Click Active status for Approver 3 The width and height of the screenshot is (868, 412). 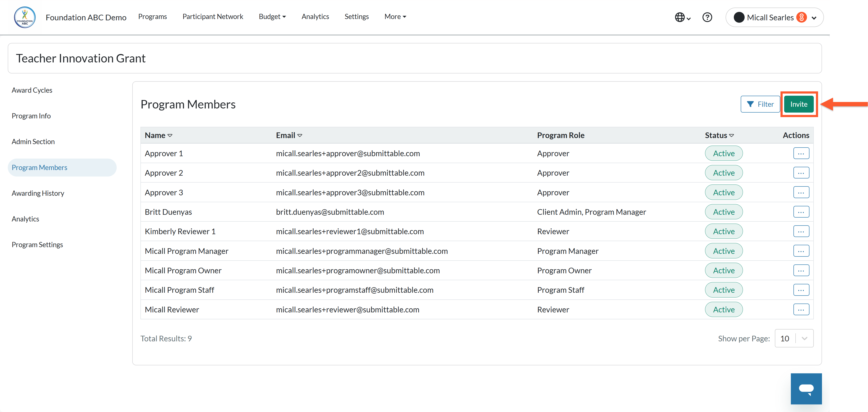tap(723, 193)
